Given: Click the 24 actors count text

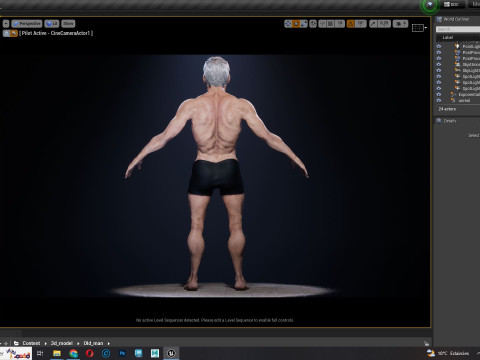Looking at the screenshot, I should pyautogui.click(x=447, y=109).
